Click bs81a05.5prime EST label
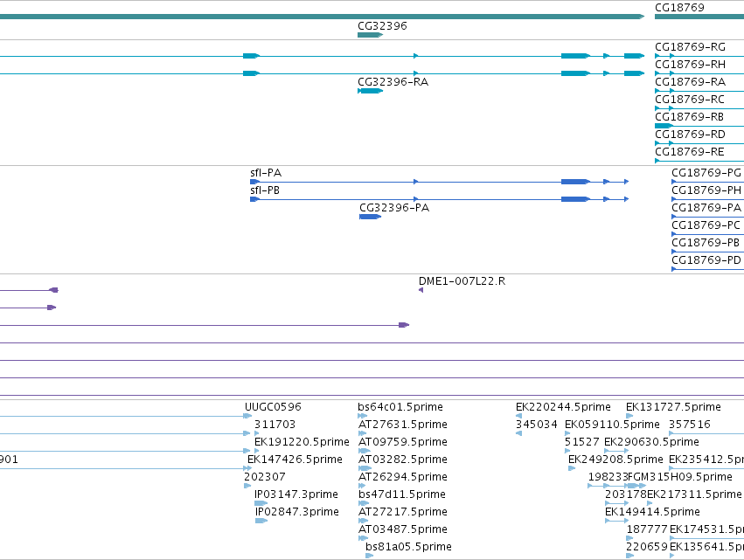The image size is (744, 560). coord(408,548)
